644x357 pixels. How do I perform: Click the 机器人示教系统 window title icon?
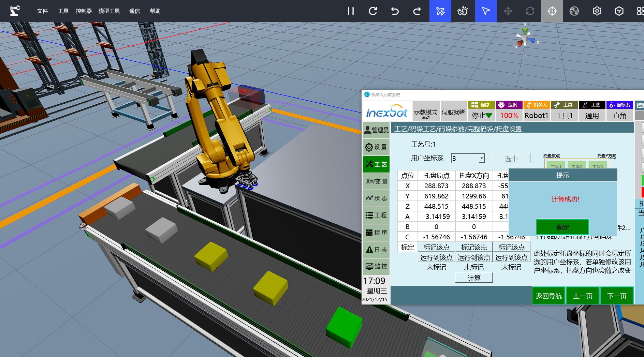click(x=367, y=94)
